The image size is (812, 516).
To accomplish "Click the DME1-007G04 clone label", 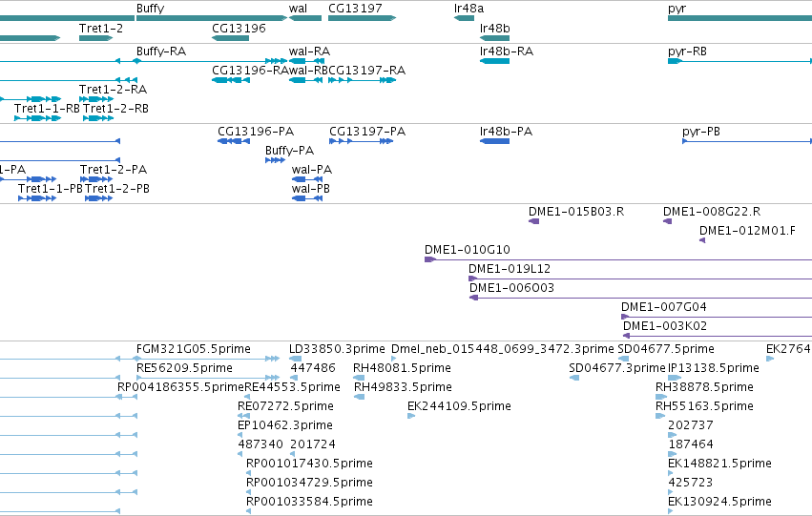I will click(664, 307).
